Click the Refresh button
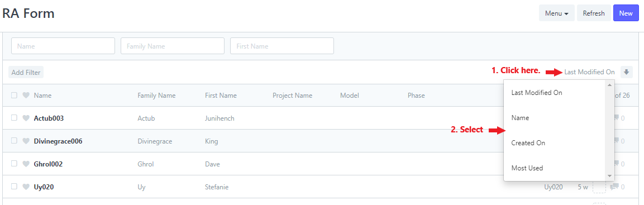The height and width of the screenshot is (205, 644). click(594, 13)
